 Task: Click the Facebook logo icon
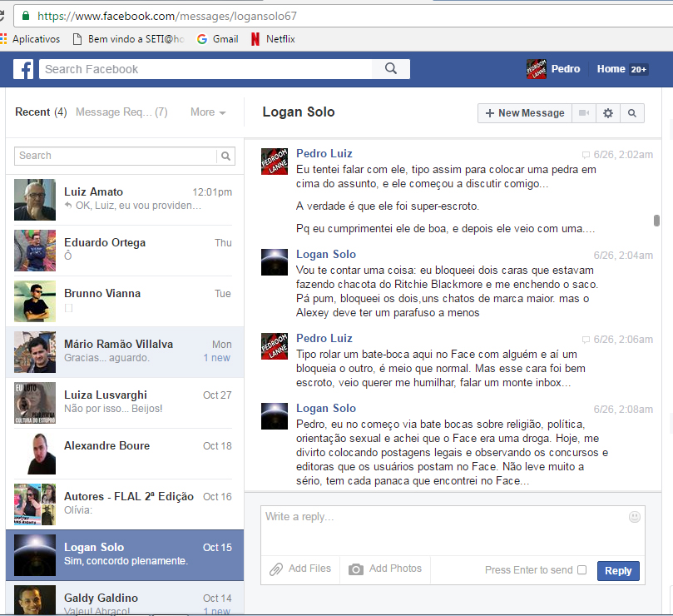click(x=23, y=69)
